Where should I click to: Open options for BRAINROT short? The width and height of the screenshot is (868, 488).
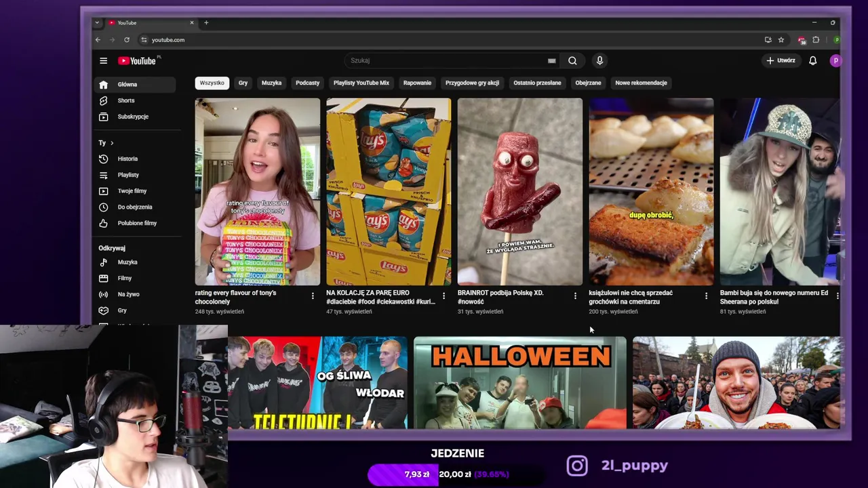pyautogui.click(x=575, y=296)
